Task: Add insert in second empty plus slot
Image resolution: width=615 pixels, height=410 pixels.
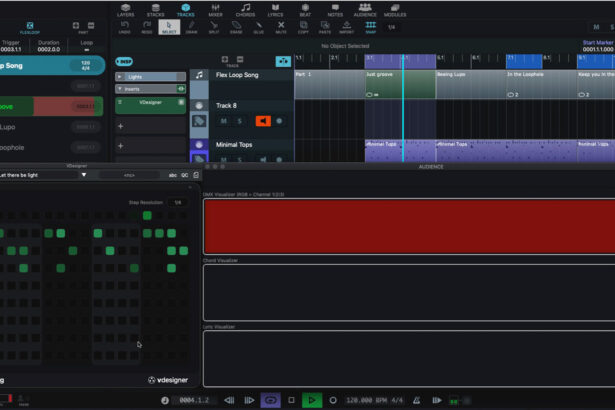Action: click(x=120, y=146)
